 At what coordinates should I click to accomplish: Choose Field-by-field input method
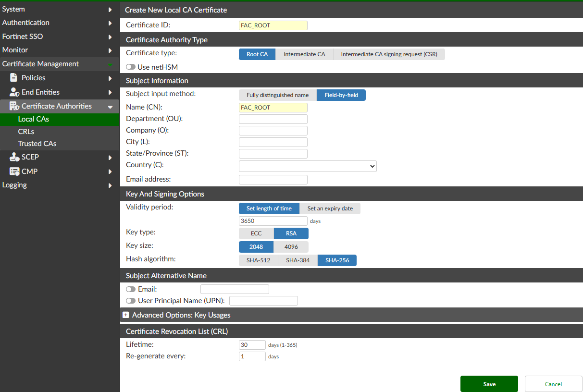(x=341, y=95)
